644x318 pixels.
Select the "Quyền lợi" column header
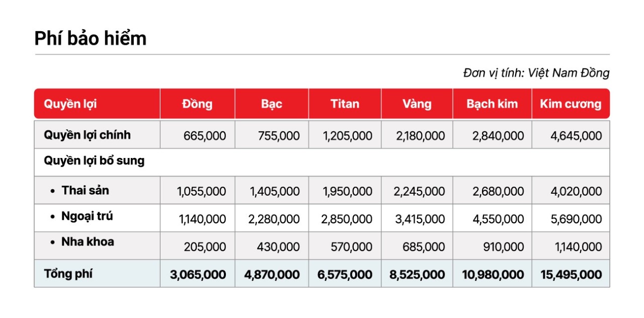point(70,104)
